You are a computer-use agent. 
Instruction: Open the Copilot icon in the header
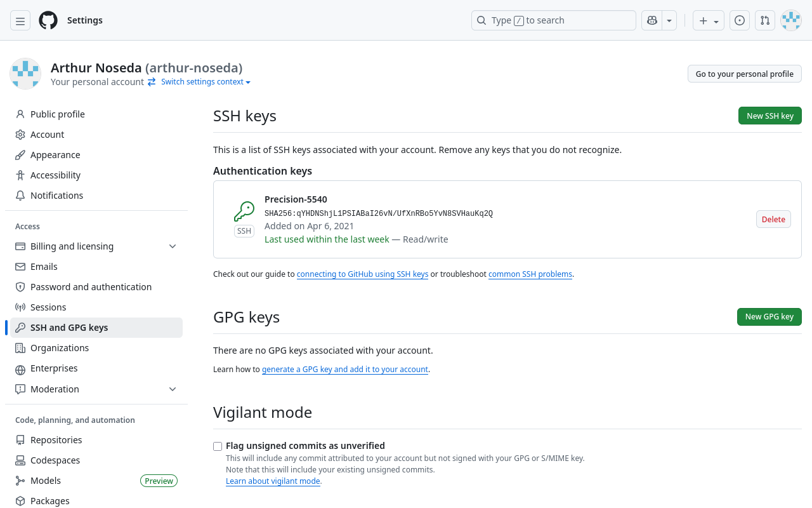coord(652,20)
